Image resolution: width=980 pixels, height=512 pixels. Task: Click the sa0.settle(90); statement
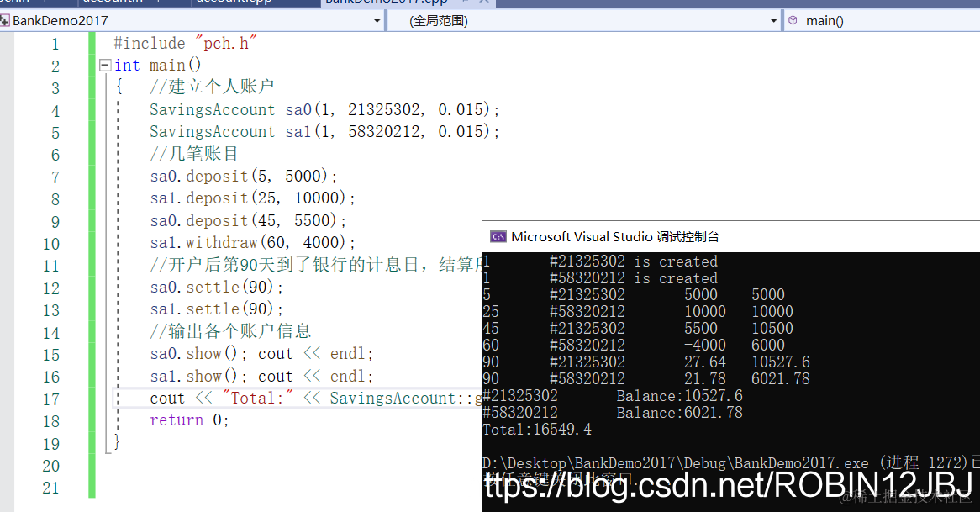coord(216,287)
